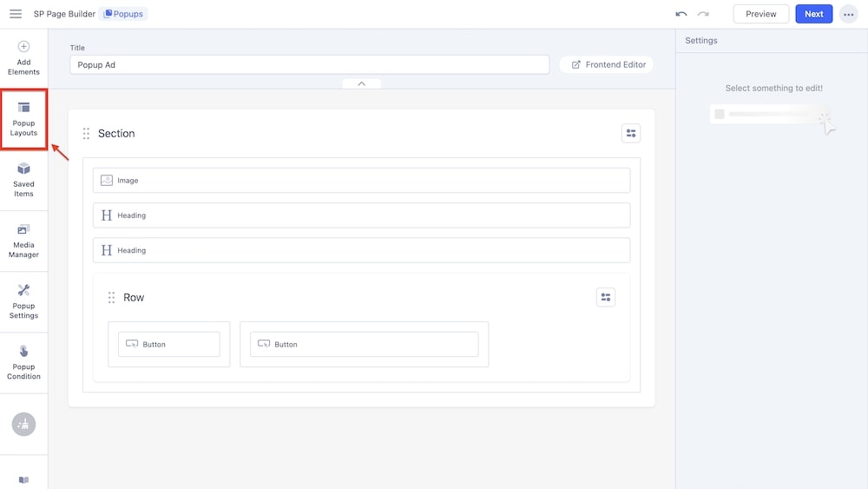Click the blue Next button
This screenshot has height=489, width=868.
[813, 14]
